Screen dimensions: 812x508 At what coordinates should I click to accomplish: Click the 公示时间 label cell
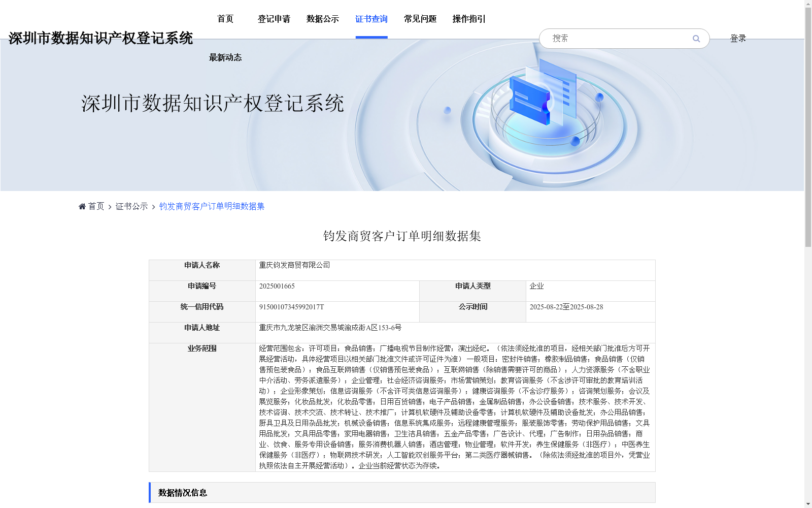coord(472,312)
